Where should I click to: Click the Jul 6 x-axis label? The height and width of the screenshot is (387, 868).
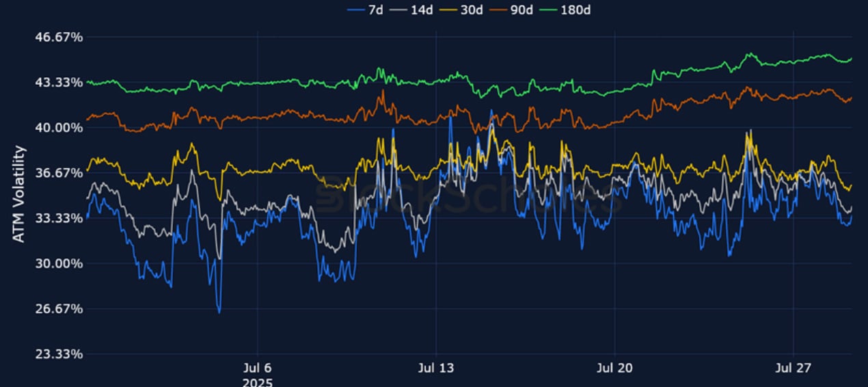(257, 368)
